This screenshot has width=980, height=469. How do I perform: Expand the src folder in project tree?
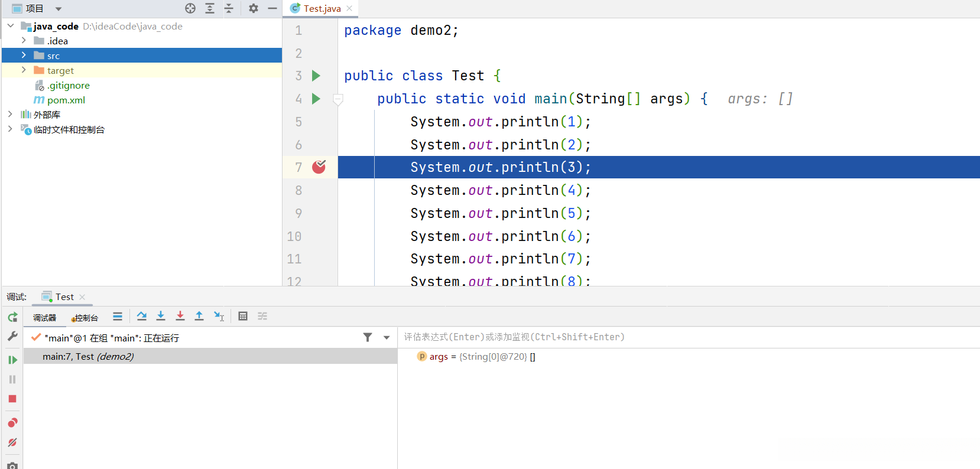pyautogui.click(x=24, y=56)
